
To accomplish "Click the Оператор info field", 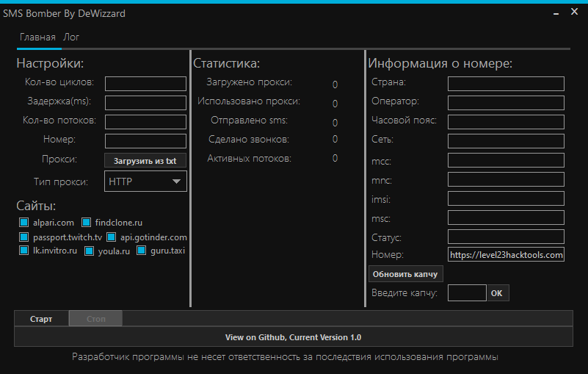I will pos(506,103).
